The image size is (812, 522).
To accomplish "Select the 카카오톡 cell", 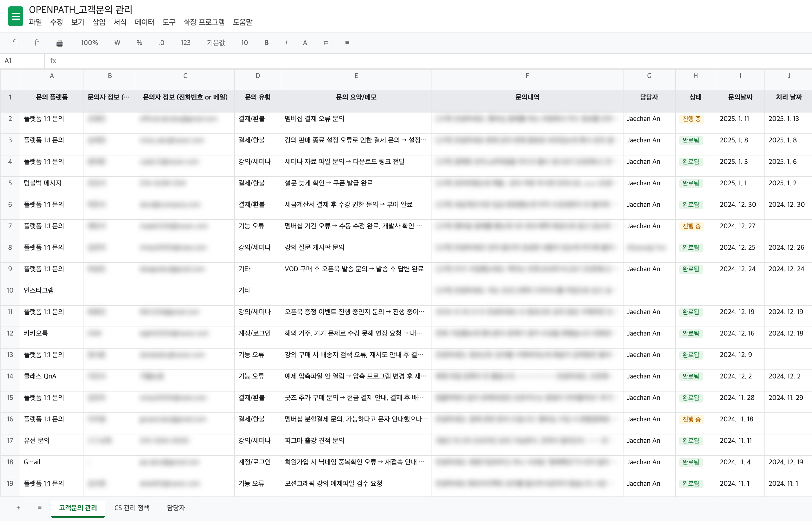I will [x=52, y=337].
